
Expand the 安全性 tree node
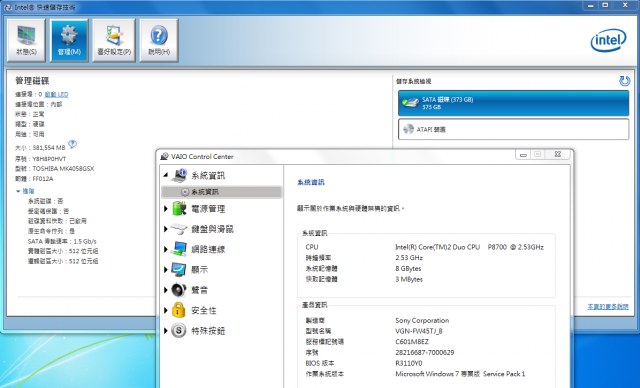(x=166, y=310)
